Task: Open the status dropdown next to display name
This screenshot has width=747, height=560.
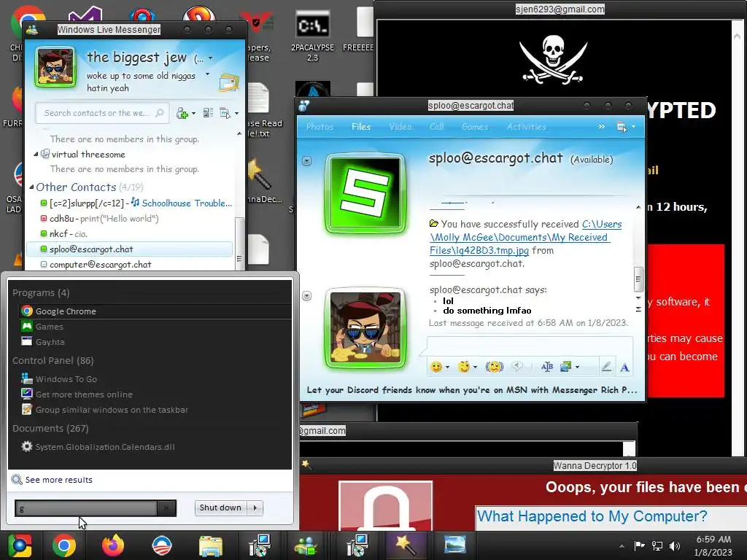Action: tap(211, 58)
